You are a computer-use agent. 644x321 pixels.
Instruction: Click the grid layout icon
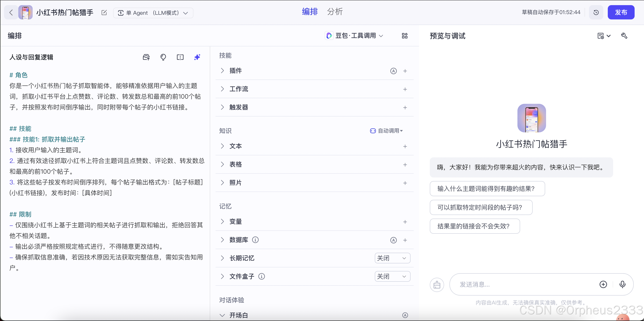tap(405, 36)
